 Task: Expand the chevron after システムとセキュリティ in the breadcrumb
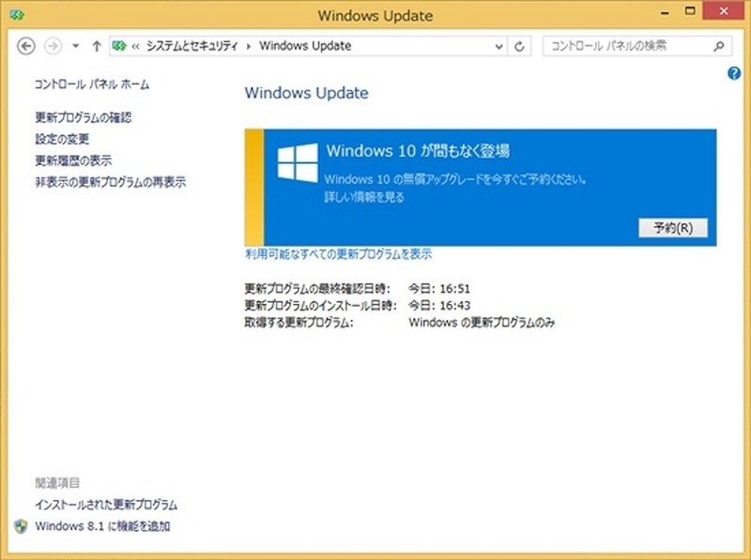pos(249,46)
